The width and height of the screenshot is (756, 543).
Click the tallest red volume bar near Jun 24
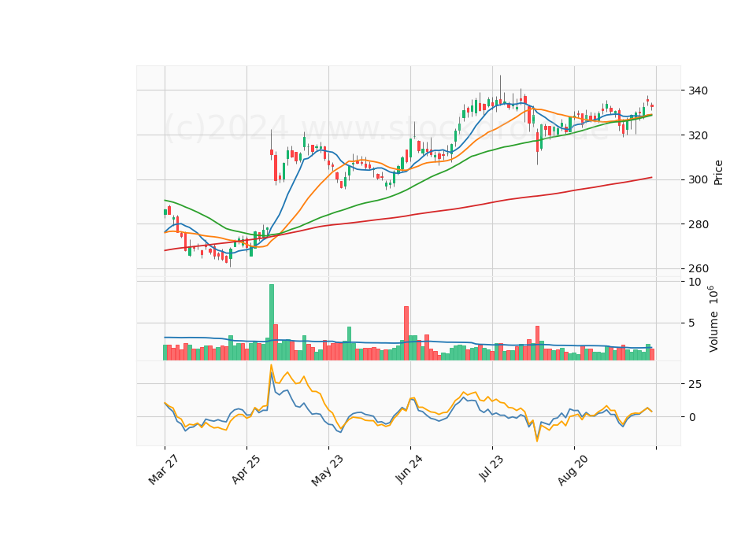point(406,333)
